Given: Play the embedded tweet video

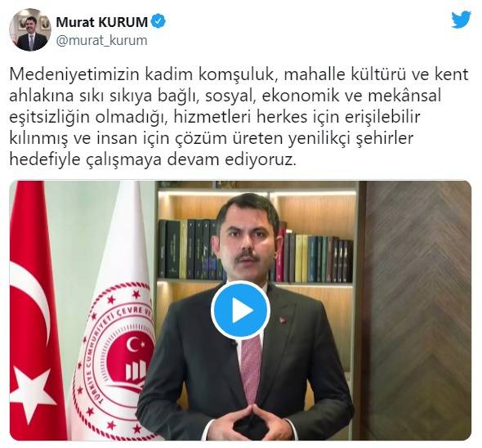Looking at the screenshot, I should [x=240, y=310].
